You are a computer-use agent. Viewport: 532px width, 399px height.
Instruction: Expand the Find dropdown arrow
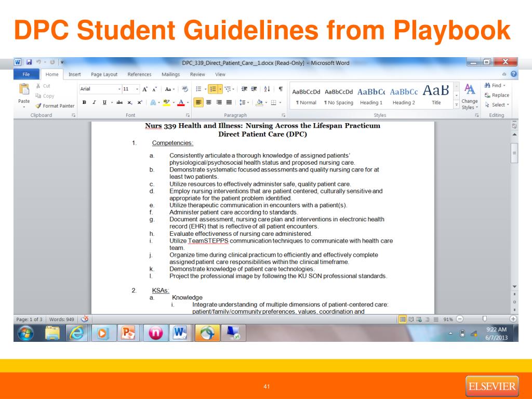pos(504,86)
